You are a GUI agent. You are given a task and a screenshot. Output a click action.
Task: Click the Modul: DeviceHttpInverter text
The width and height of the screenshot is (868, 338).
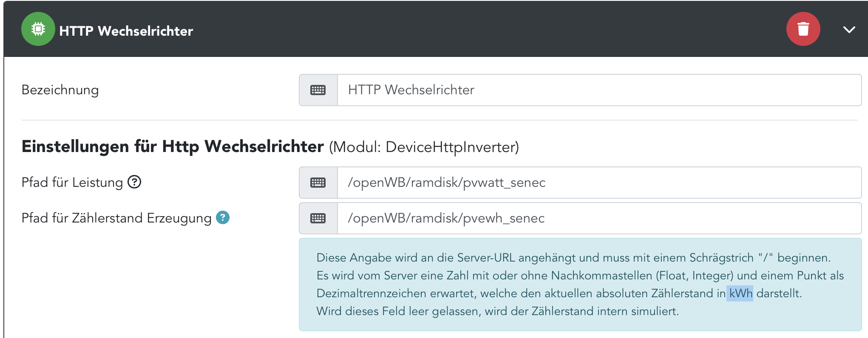(x=424, y=147)
